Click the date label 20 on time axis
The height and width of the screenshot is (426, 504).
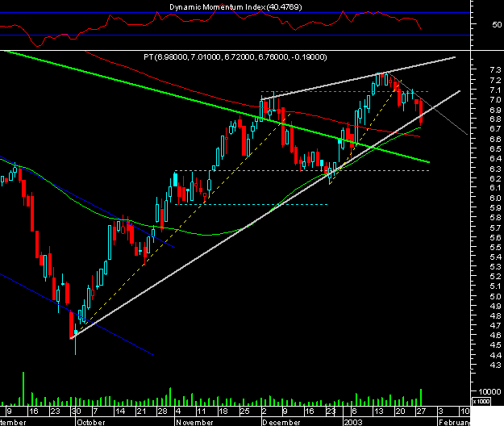pyautogui.click(x=400, y=411)
